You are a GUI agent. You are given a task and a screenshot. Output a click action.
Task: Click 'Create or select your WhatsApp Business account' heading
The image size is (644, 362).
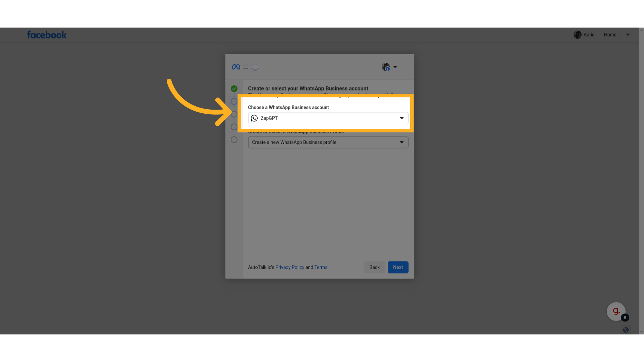click(x=308, y=88)
